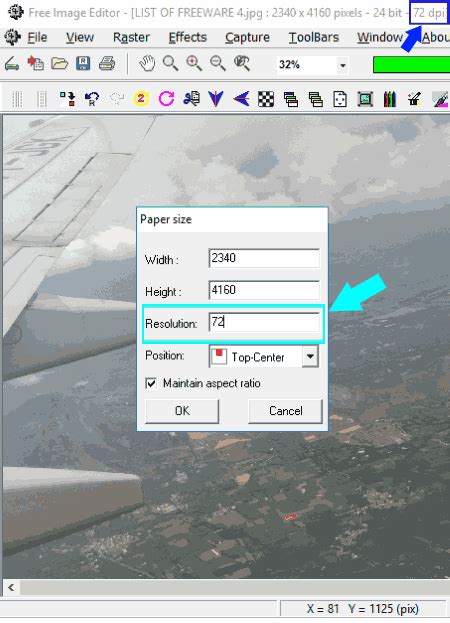Open the Capture menu
This screenshot has width=450, height=623.
(x=247, y=37)
